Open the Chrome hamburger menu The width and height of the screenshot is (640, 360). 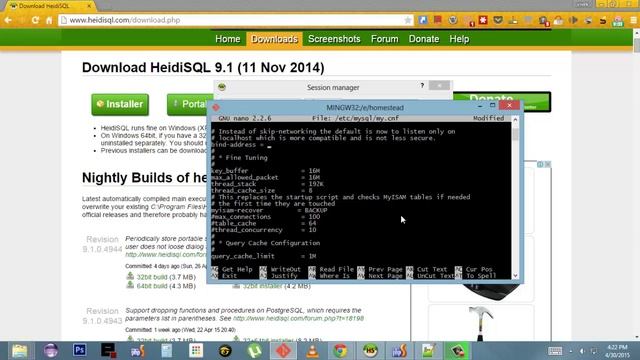pyautogui.click(x=633, y=20)
